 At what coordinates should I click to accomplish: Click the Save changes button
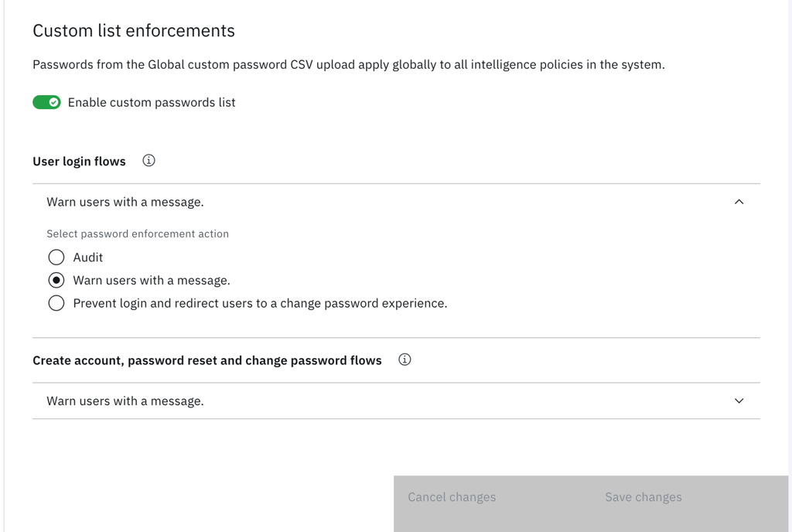pyautogui.click(x=643, y=497)
